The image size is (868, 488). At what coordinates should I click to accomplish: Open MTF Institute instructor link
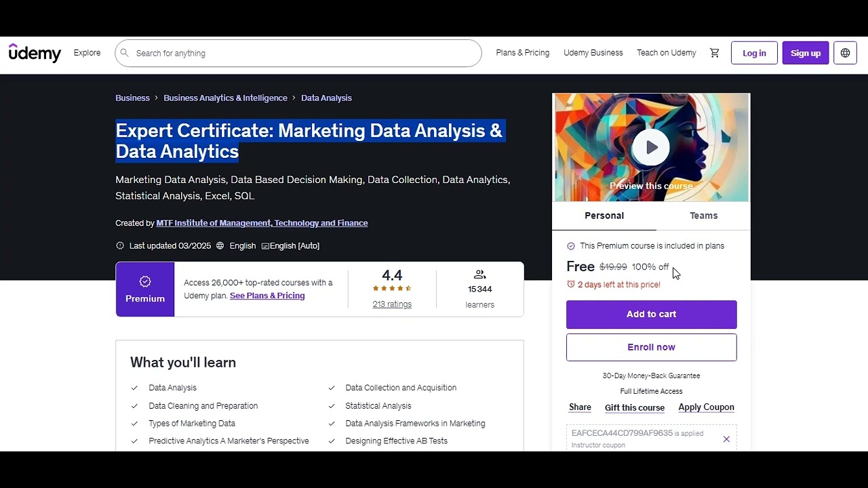click(262, 223)
